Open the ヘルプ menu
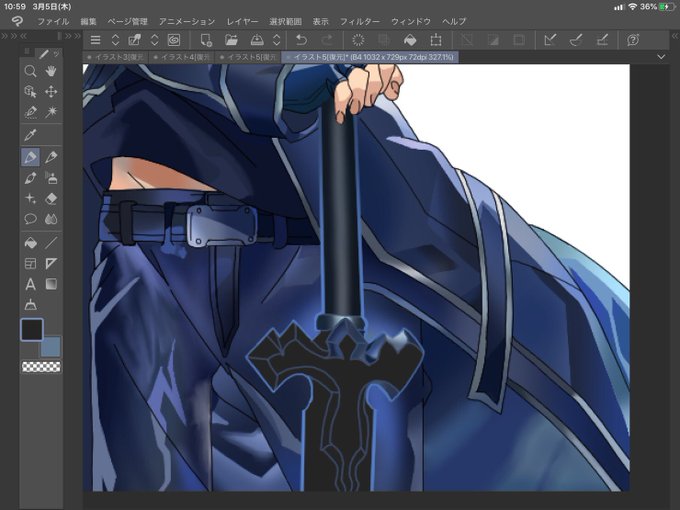Image resolution: width=680 pixels, height=510 pixels. [x=454, y=21]
